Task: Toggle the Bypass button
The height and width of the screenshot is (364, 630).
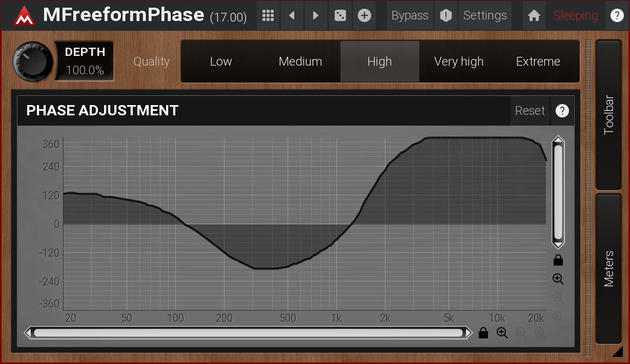Action: point(410,16)
